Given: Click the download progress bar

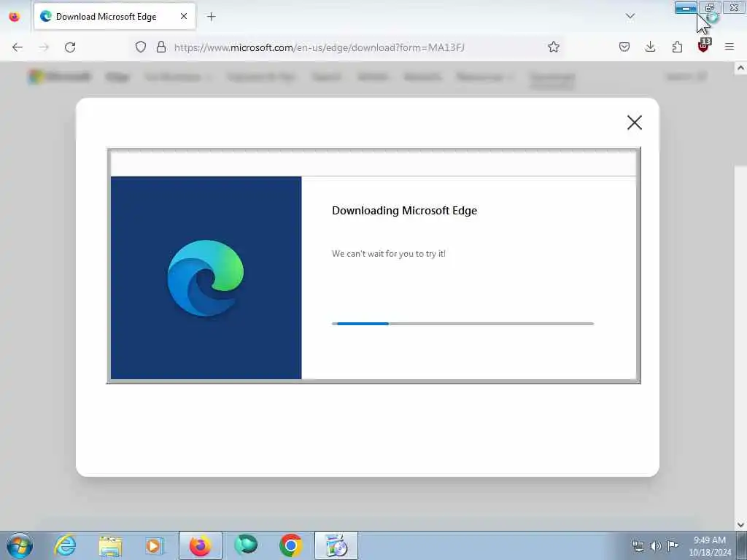Looking at the screenshot, I should [462, 324].
